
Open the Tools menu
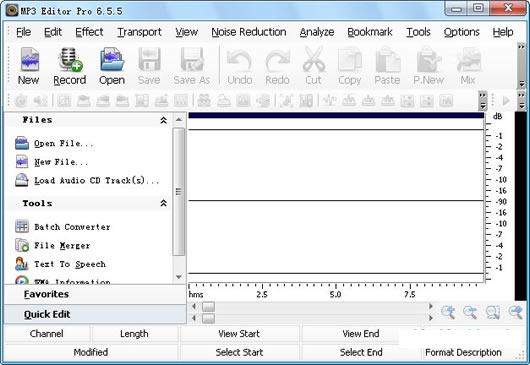click(x=418, y=32)
